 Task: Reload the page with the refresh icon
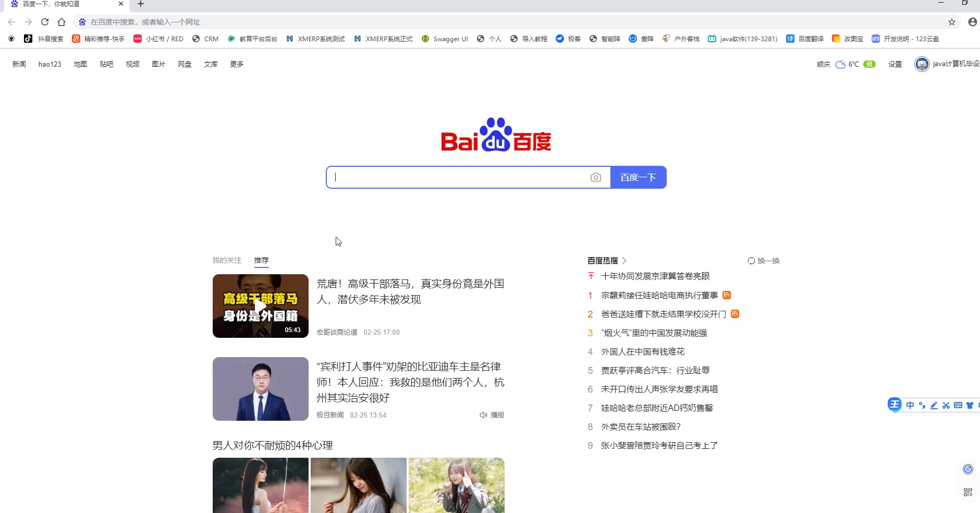(x=45, y=22)
